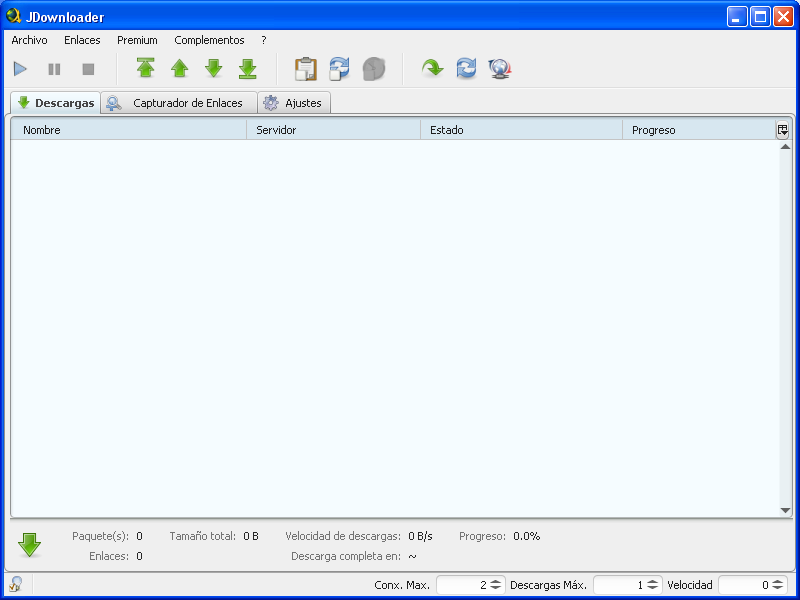Screen dimensions: 800x600
Task: Pause downloads using the pause icon
Action: (x=54, y=69)
